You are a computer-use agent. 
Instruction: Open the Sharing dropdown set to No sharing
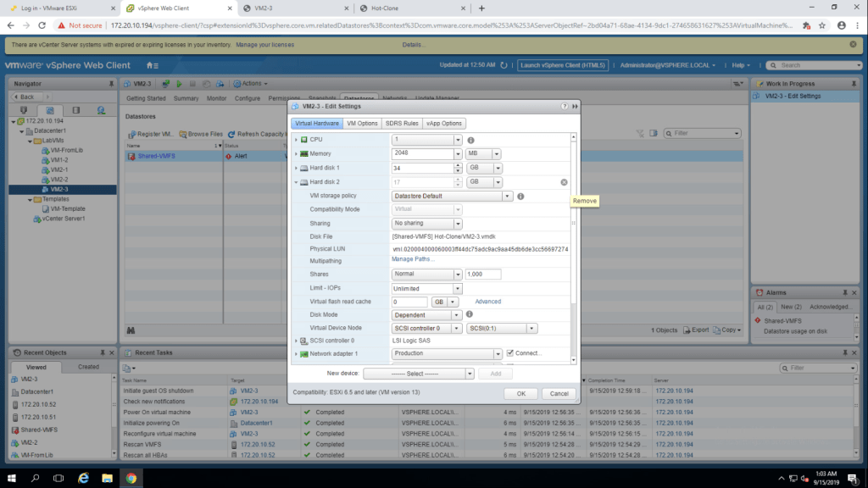[x=427, y=224]
